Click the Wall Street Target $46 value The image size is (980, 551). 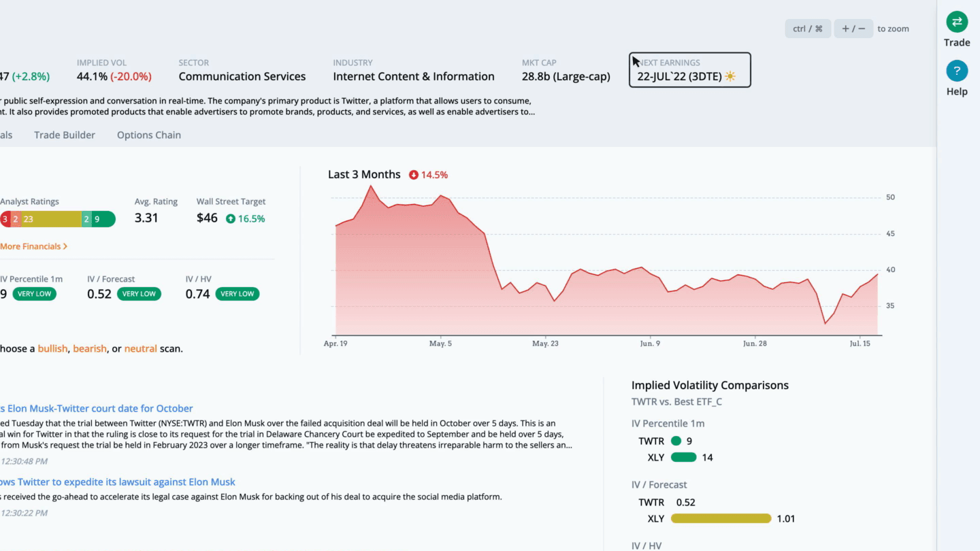207,218
